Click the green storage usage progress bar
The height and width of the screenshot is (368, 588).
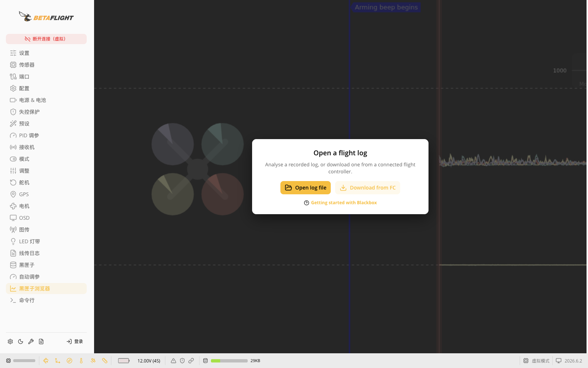pos(229,361)
